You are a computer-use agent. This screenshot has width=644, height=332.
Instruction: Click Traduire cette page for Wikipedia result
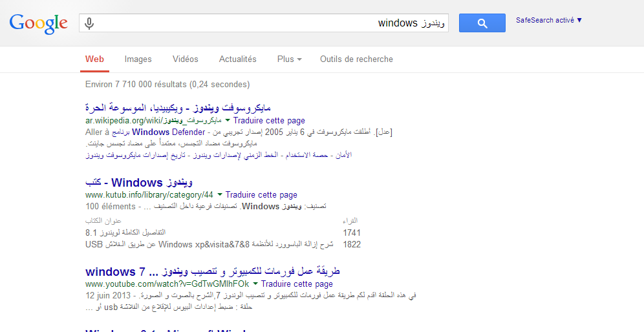(x=269, y=121)
